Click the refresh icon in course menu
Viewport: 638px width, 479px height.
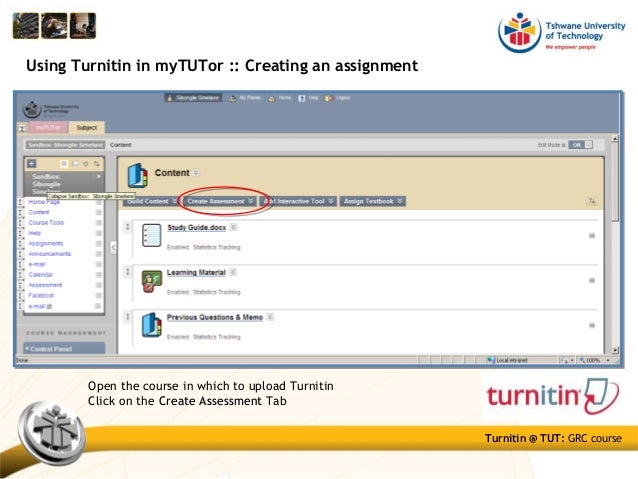pos(85,164)
